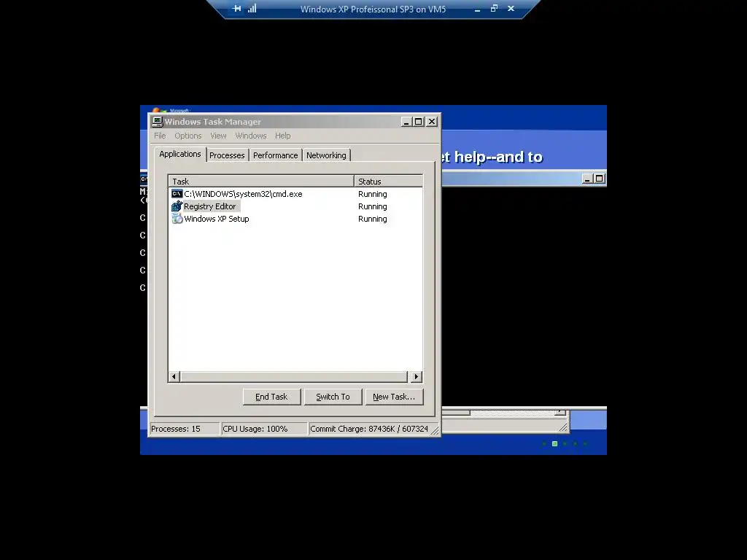Screen dimensions: 747x560
Task: Maximize the background command prompt window
Action: pos(600,179)
